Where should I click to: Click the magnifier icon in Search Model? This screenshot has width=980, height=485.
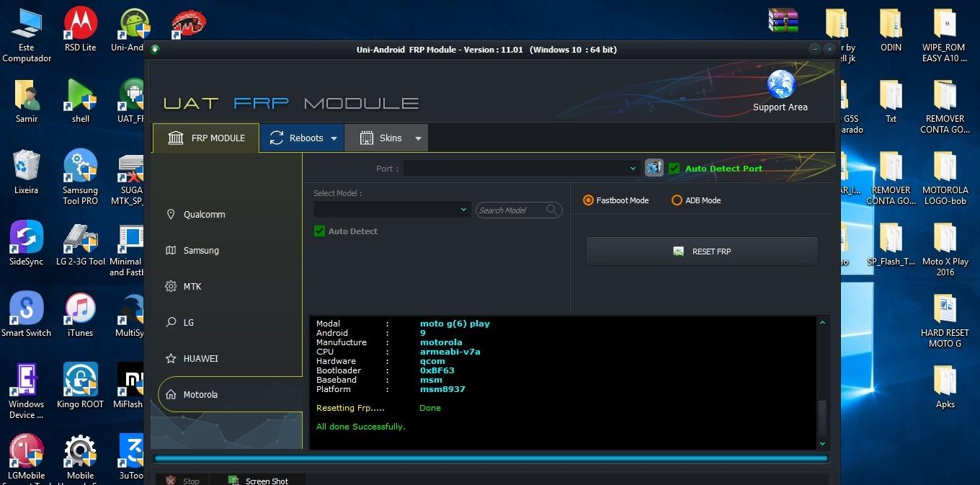coord(552,210)
